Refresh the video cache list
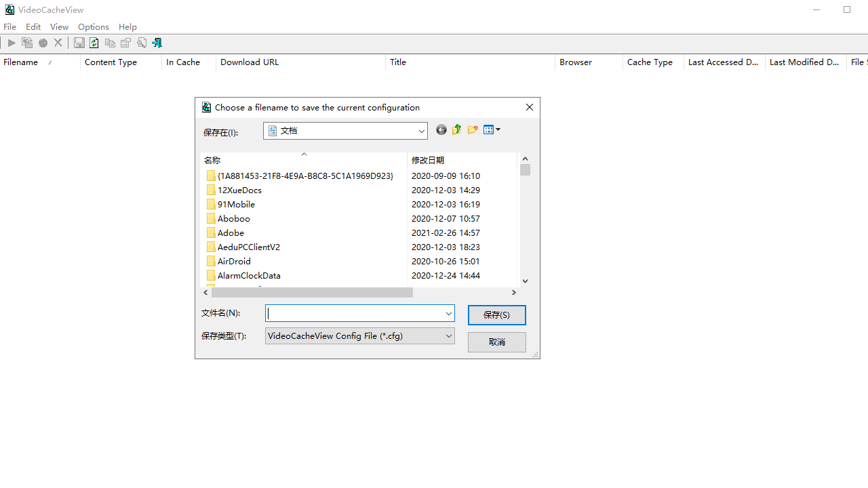This screenshot has width=868, height=488. tap(94, 43)
